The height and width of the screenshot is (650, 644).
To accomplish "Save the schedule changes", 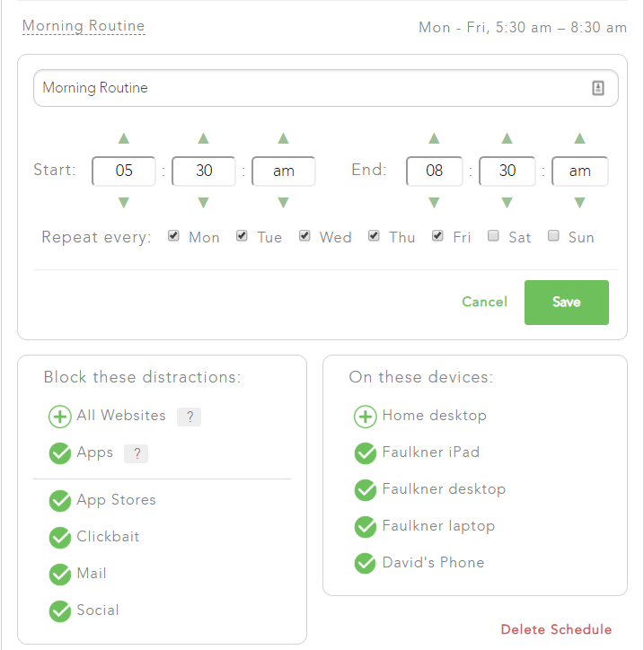I will point(566,302).
